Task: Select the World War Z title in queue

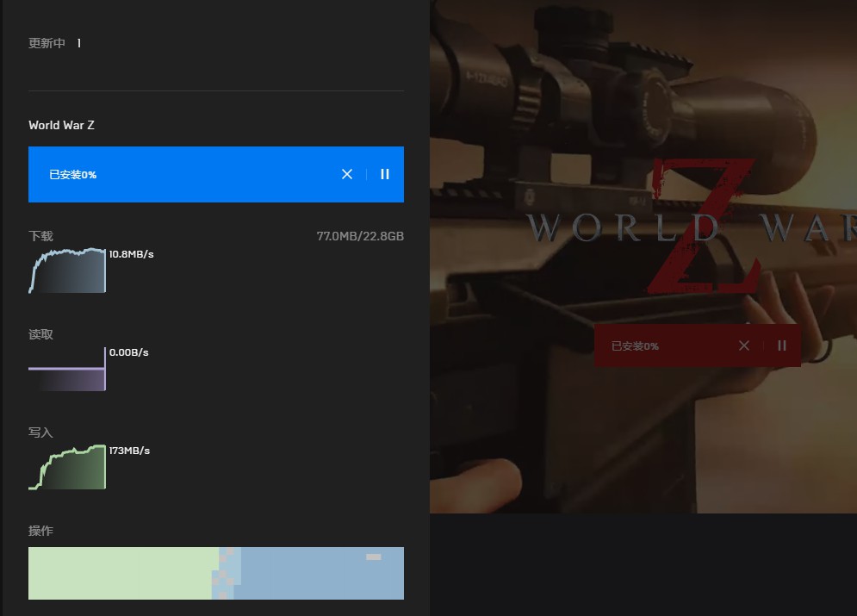Action: [61, 125]
